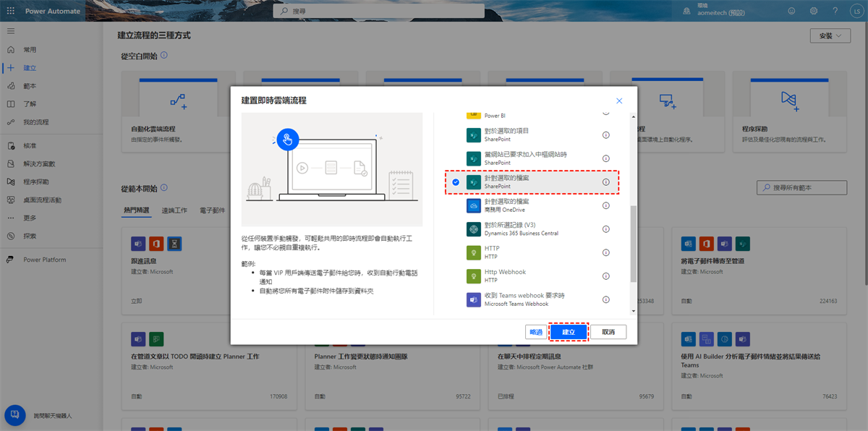Select 收到 Teams webhook 要求時 trigger
The height and width of the screenshot is (431, 868).
[532, 299]
